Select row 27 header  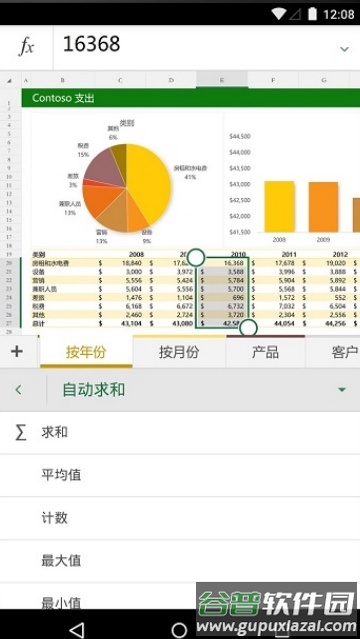click(10, 323)
